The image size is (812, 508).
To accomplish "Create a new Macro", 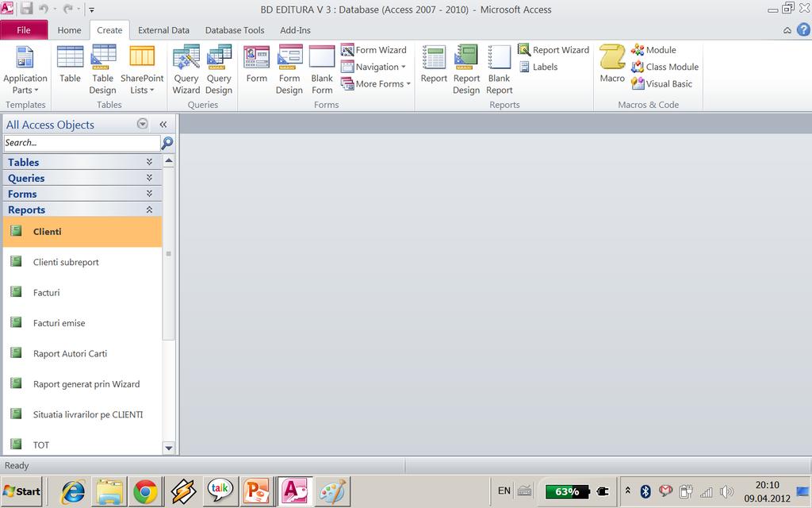I will click(x=612, y=64).
